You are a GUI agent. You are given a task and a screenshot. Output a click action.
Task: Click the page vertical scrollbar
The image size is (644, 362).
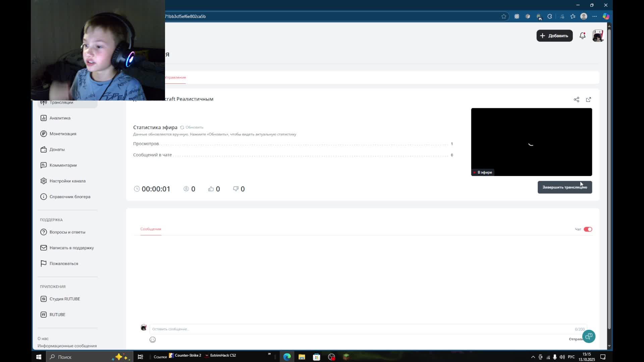pyautogui.click(x=609, y=178)
